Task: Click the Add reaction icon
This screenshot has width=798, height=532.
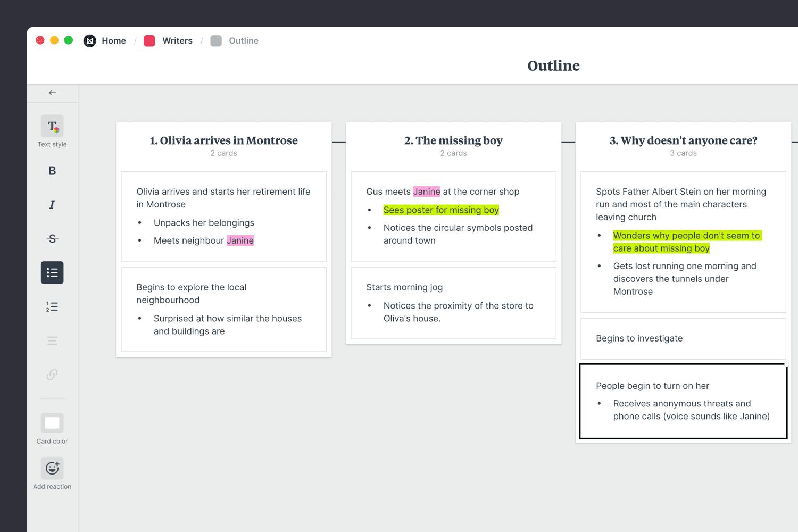Action: [52, 468]
